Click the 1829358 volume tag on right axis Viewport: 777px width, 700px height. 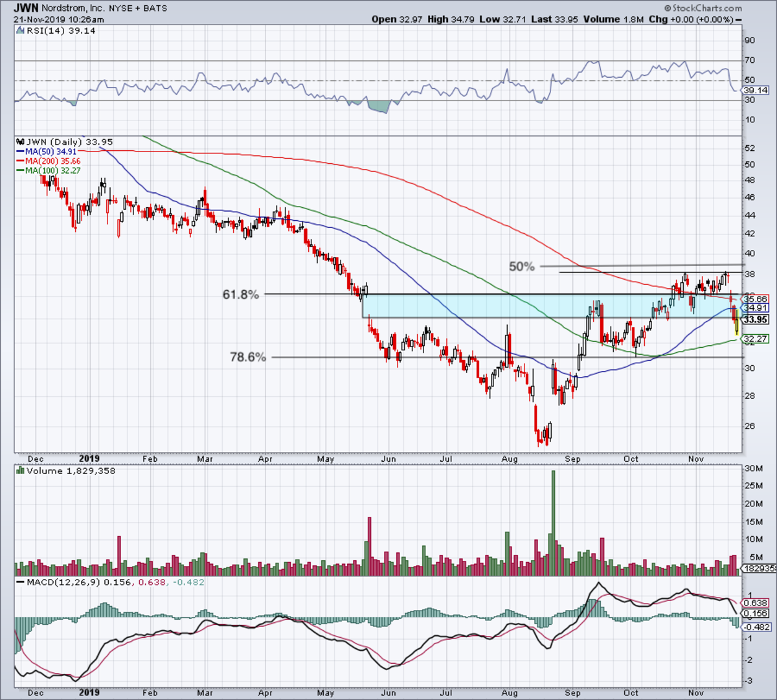[759, 568]
